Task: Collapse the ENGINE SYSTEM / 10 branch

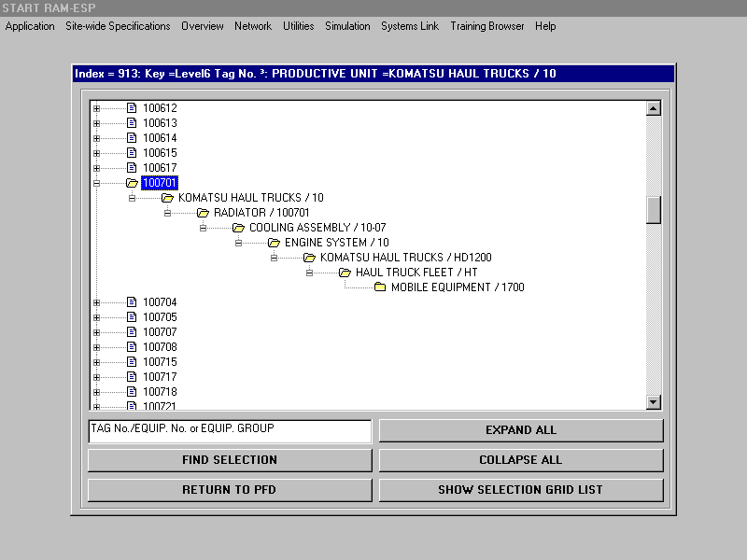Action: tap(239, 243)
